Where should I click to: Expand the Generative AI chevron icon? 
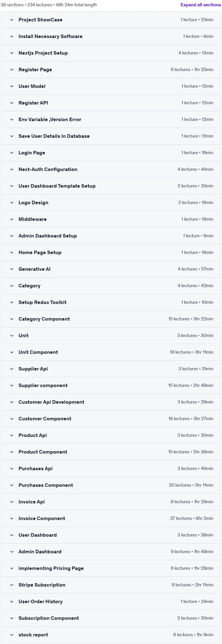12,269
